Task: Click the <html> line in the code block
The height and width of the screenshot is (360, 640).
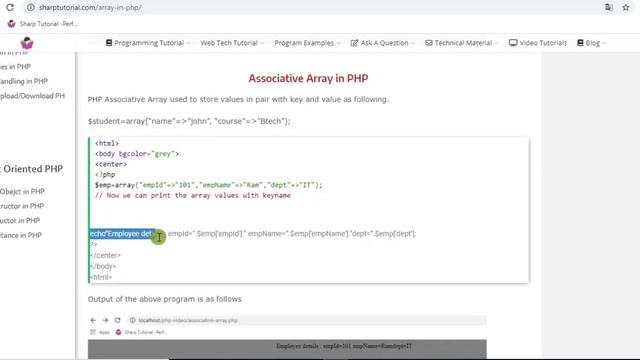Action: [107, 143]
